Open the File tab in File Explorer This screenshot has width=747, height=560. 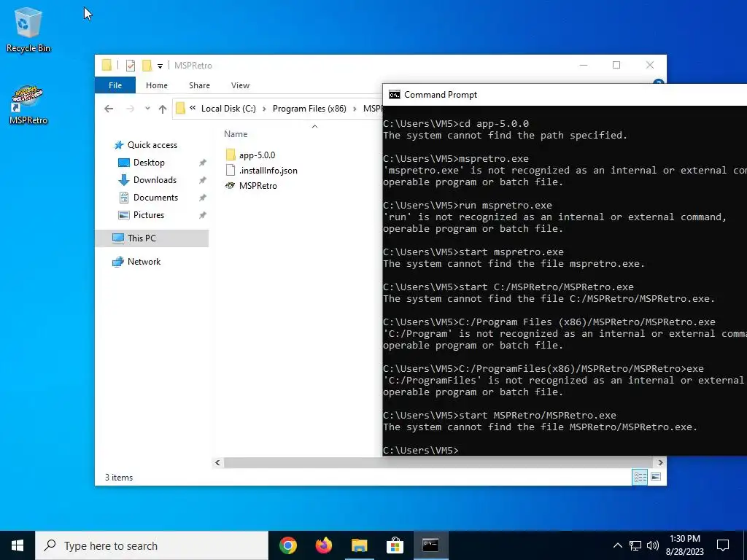tap(115, 85)
